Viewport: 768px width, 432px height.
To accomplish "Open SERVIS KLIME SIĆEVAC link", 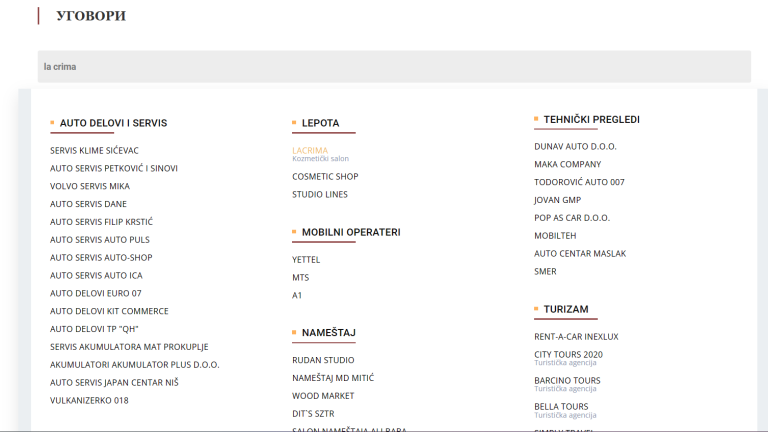I will [x=94, y=150].
